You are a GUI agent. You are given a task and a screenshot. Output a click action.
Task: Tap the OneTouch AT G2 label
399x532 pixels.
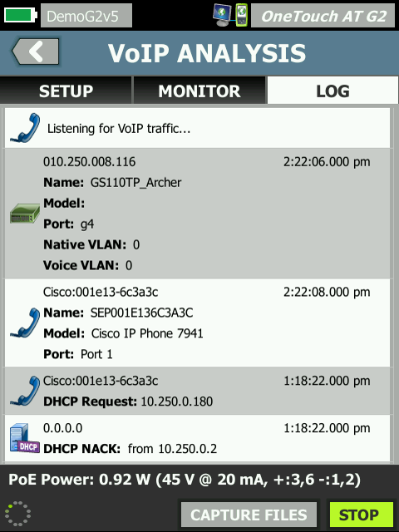click(x=323, y=16)
